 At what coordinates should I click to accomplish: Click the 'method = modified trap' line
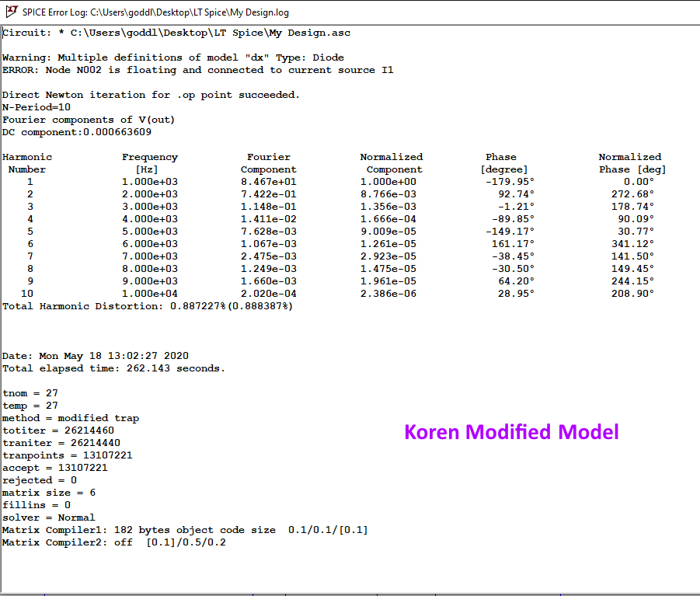[71, 418]
